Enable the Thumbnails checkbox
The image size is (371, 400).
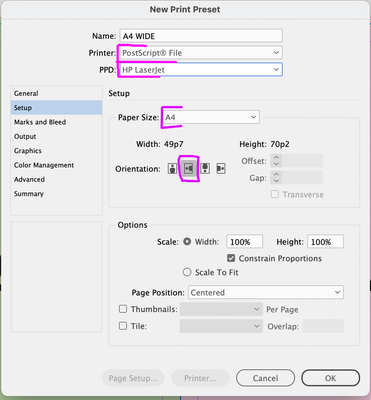(123, 309)
